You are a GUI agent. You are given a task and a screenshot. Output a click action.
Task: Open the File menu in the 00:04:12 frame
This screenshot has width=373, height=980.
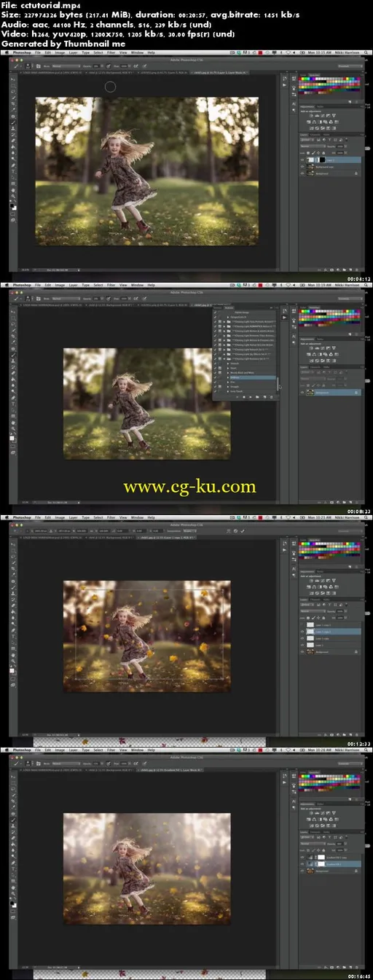38,53
